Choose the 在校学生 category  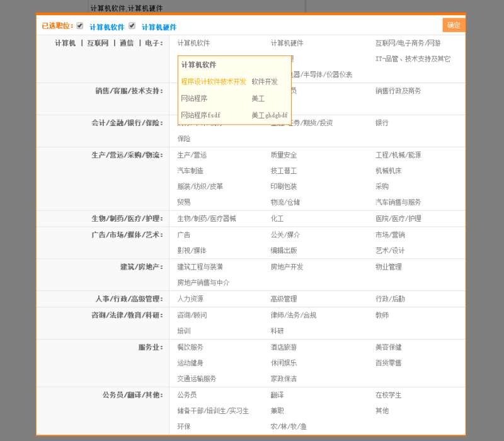[388, 395]
